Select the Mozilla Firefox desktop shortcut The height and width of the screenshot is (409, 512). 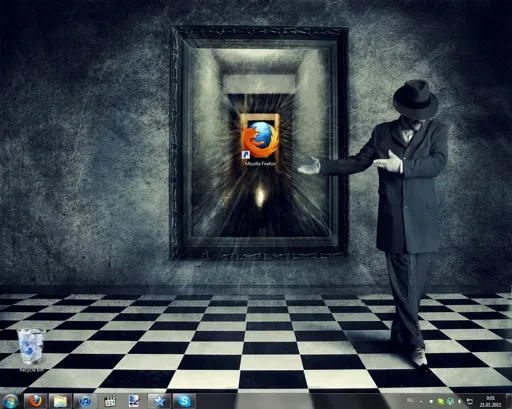click(260, 143)
